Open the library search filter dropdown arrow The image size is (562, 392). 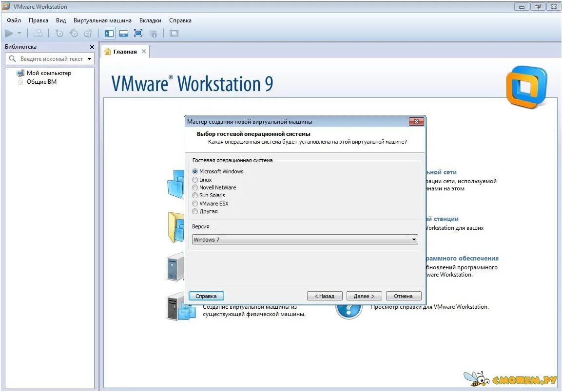89,59
